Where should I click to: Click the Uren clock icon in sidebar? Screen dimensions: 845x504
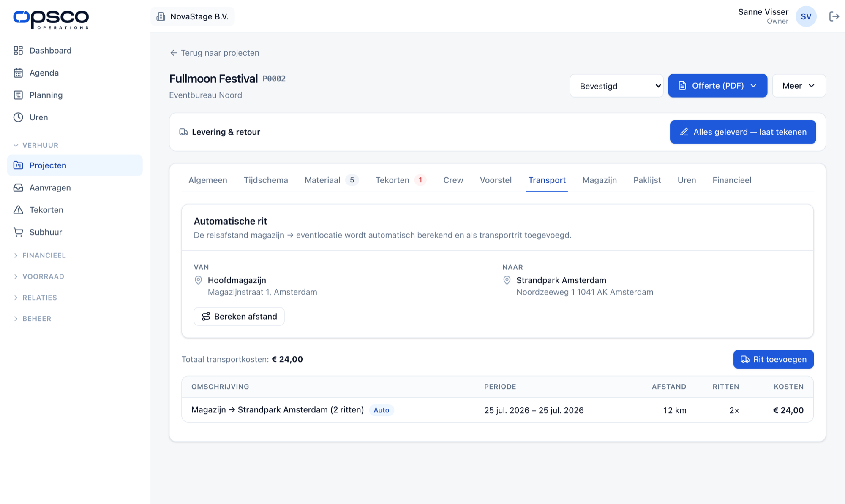click(18, 117)
